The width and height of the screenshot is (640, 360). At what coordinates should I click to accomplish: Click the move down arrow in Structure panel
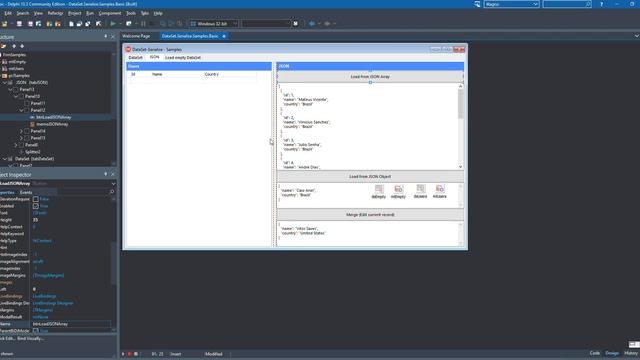(22, 46)
